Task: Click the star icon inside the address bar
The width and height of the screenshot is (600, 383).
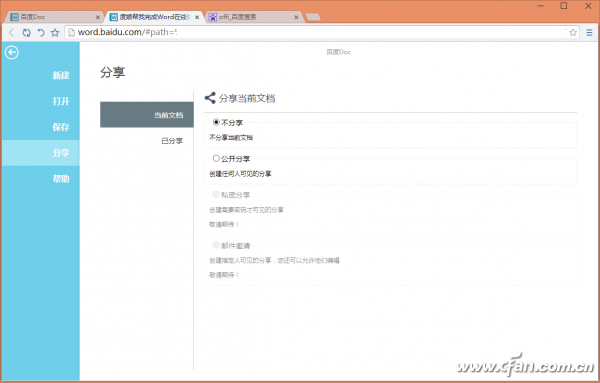Action: [x=573, y=33]
